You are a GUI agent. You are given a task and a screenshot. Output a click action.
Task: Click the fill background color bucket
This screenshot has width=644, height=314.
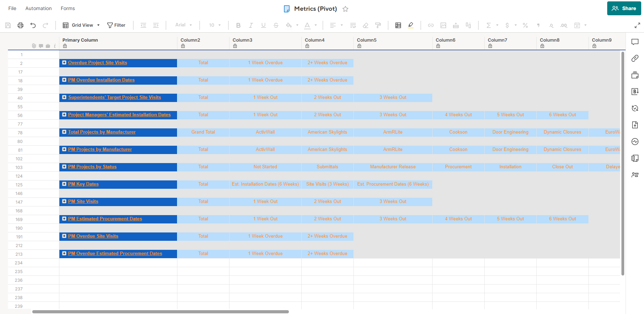288,25
